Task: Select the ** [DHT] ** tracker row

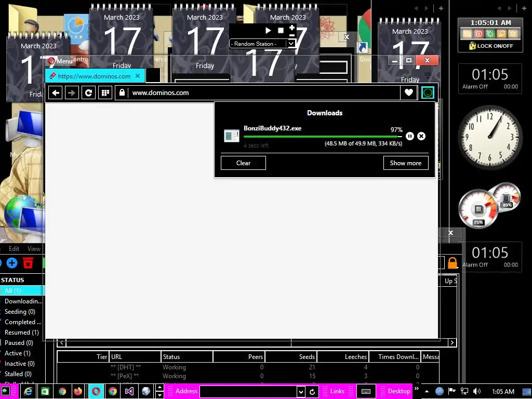Action: coord(248,367)
